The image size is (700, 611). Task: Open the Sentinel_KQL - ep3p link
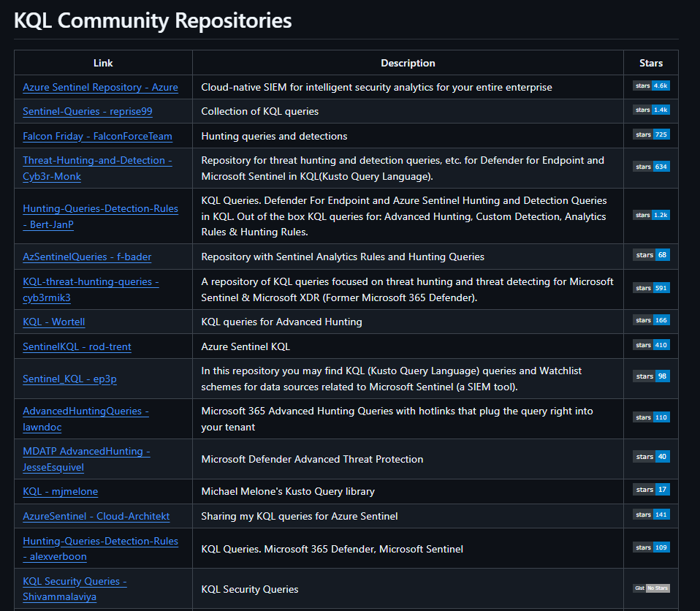(x=69, y=379)
